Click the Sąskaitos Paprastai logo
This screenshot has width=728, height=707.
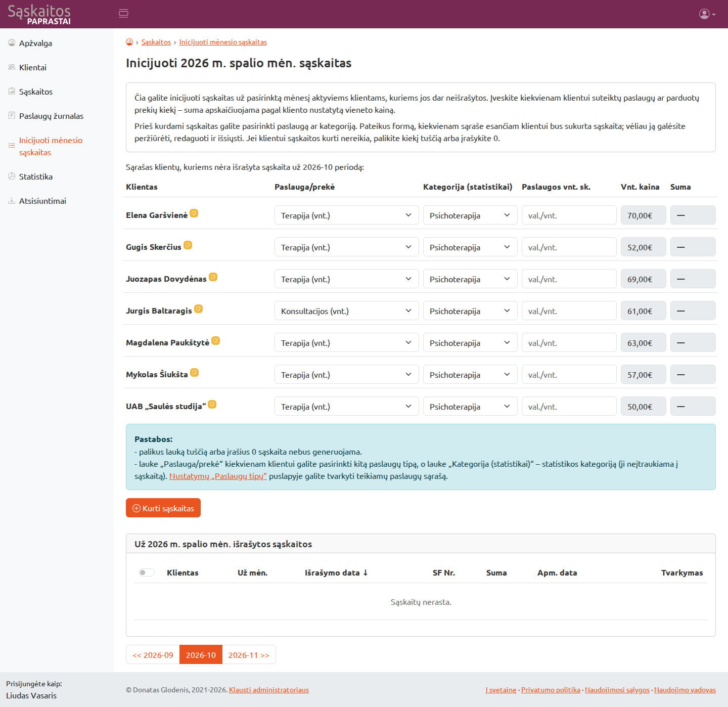[39, 14]
